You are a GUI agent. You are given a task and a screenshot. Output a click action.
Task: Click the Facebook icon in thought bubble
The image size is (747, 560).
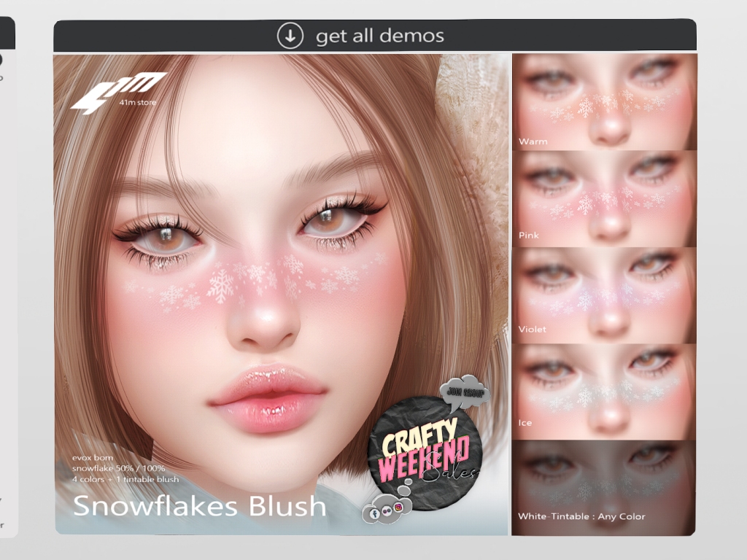[374, 513]
